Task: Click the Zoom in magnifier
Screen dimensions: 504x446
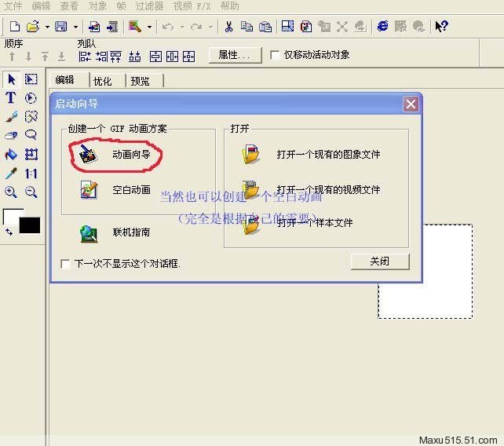Action: pos(11,192)
